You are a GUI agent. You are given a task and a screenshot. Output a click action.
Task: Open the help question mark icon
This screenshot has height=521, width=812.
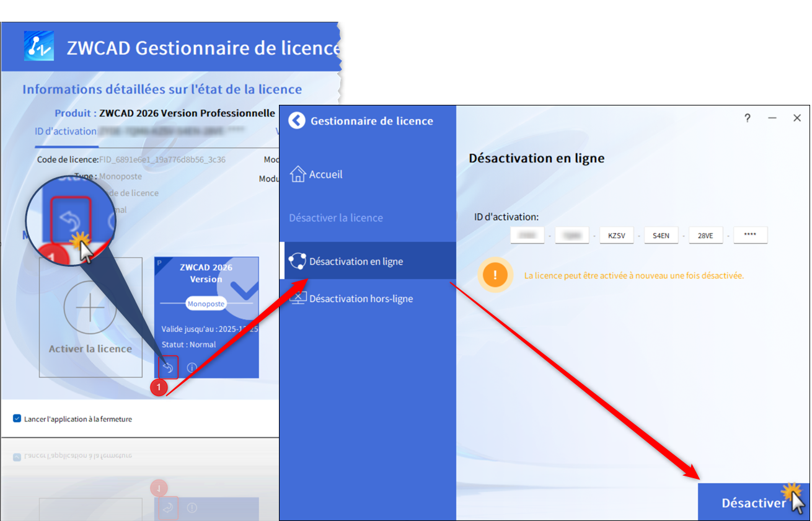[748, 118]
